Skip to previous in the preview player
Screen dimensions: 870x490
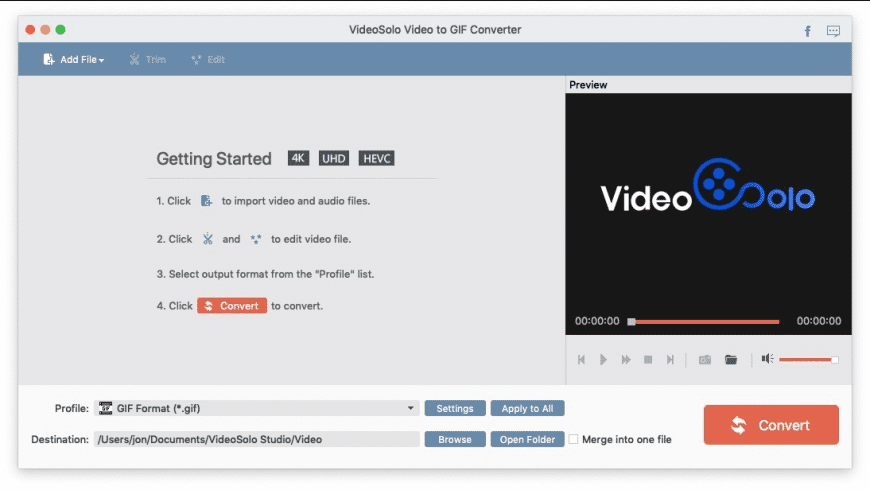581,360
